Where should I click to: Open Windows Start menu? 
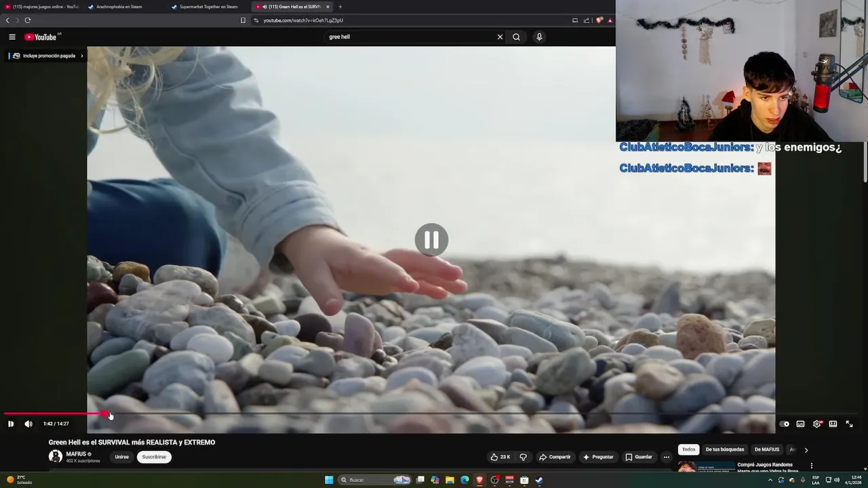329,480
